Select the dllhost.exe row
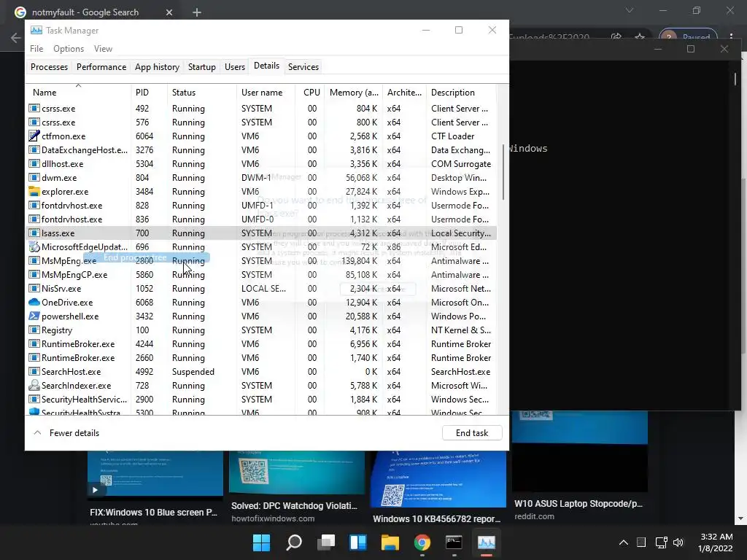747x560 pixels. [x=261, y=164]
